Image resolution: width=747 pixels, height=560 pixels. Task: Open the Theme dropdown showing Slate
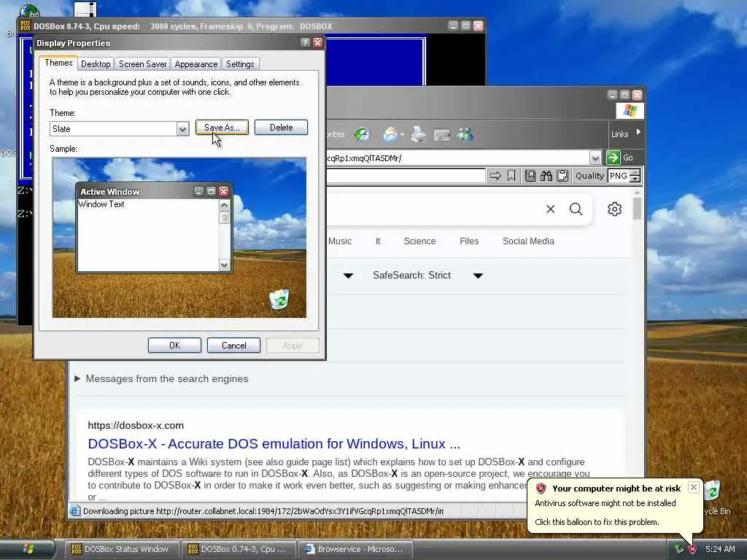tap(182, 129)
